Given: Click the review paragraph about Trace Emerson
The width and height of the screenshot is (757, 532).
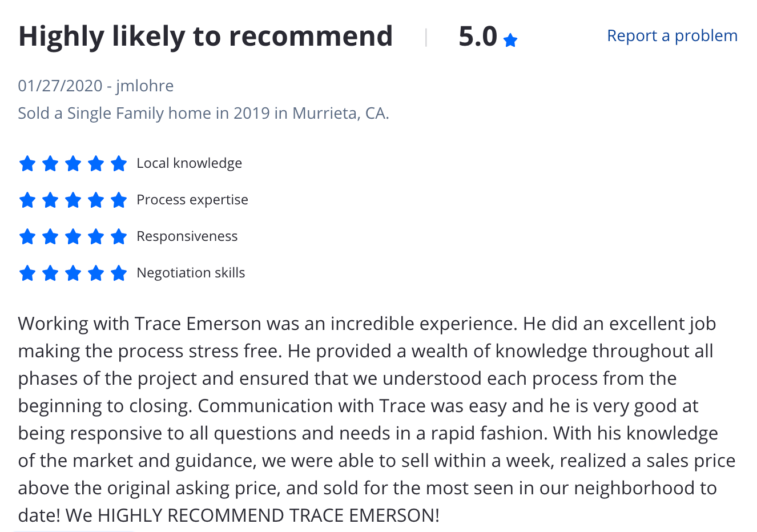Looking at the screenshot, I should 377,419.
